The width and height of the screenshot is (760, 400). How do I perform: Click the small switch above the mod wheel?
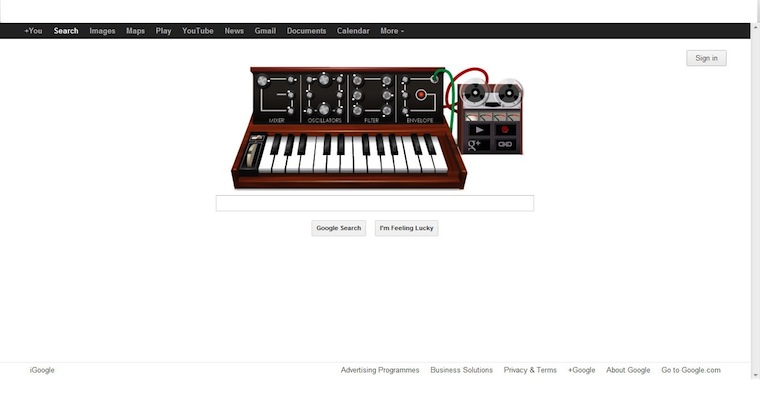[x=256, y=138]
